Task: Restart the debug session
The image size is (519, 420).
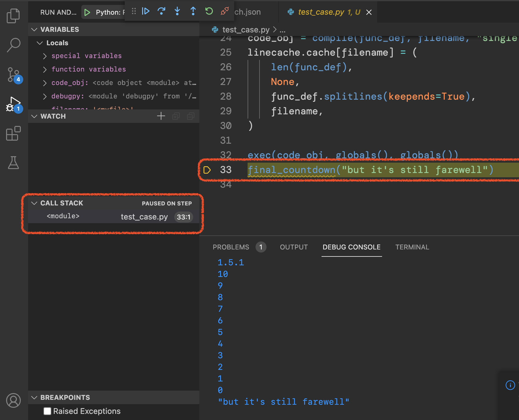Action: [x=209, y=12]
